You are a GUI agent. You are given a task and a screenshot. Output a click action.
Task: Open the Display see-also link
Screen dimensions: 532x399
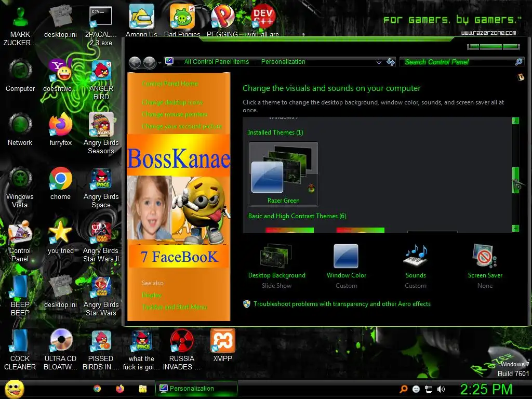click(151, 295)
